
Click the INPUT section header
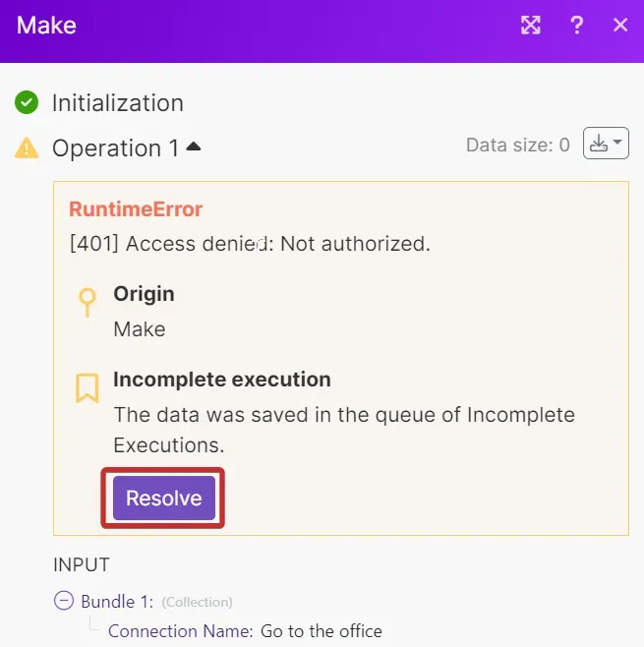[x=82, y=564]
